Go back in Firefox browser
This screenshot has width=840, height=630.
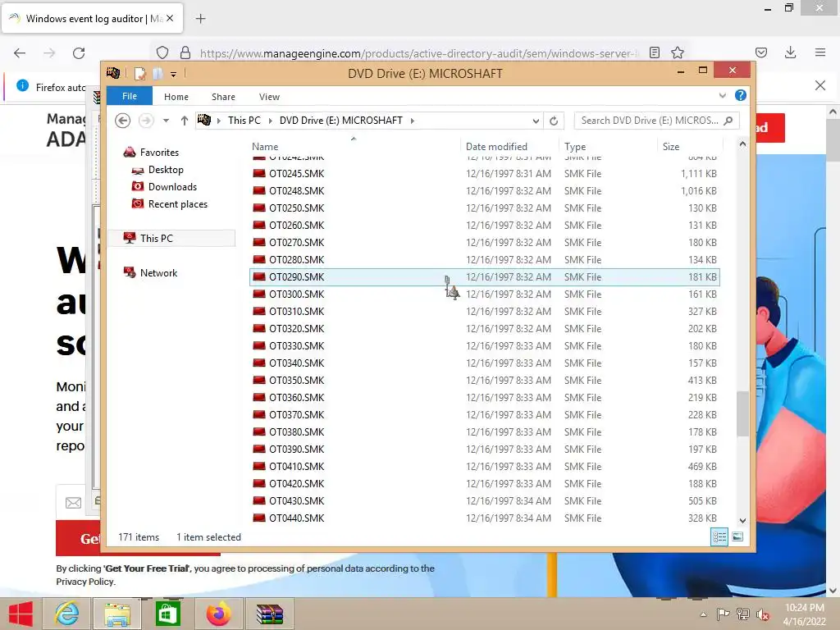click(20, 53)
